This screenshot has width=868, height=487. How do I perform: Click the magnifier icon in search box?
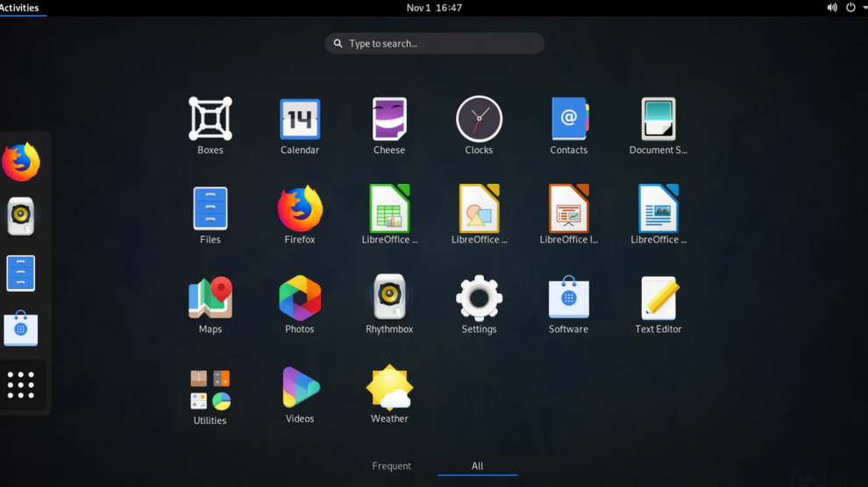coord(338,43)
